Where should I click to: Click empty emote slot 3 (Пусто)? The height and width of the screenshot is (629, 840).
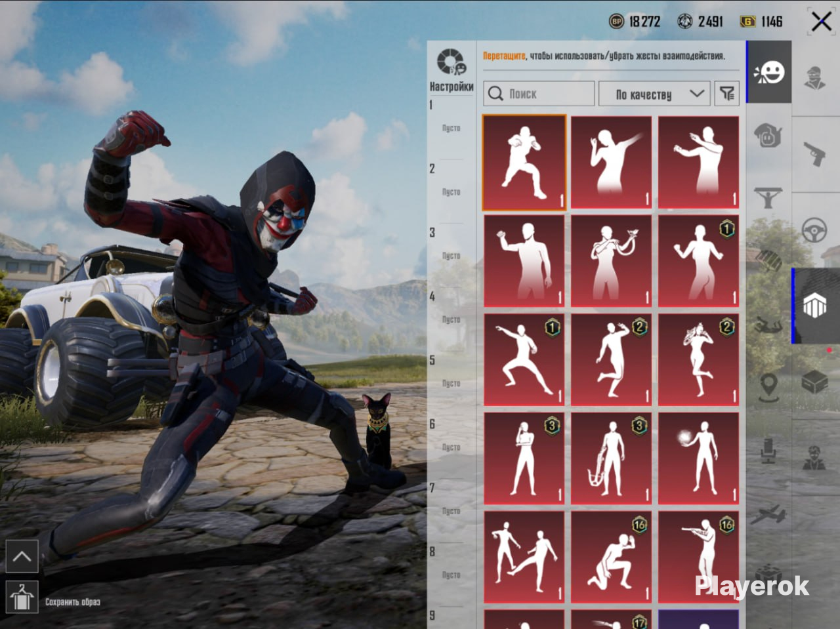click(451, 256)
